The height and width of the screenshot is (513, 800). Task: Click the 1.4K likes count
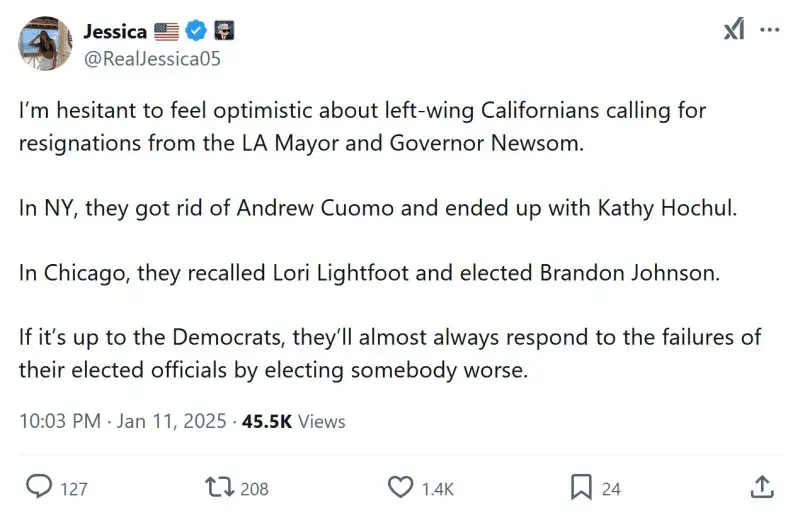(437, 488)
